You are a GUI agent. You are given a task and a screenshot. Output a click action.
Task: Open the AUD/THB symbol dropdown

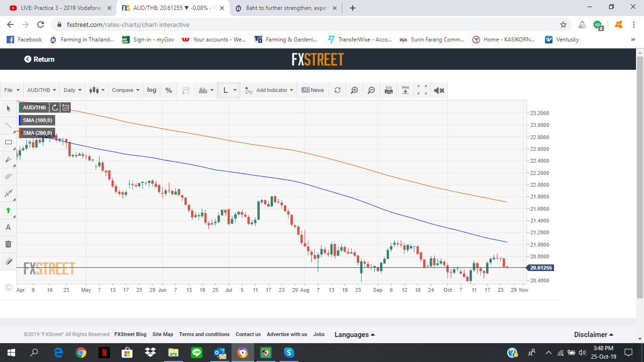(x=41, y=90)
